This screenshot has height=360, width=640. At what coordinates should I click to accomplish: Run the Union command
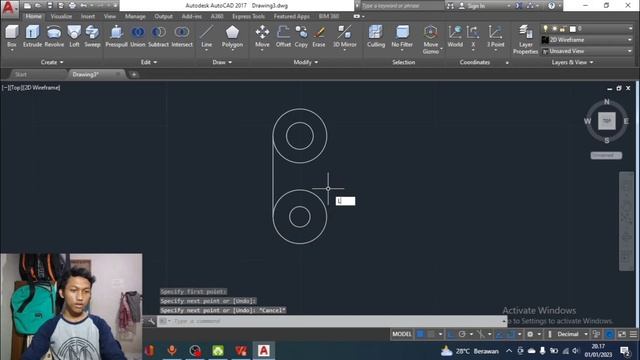pyautogui.click(x=138, y=36)
